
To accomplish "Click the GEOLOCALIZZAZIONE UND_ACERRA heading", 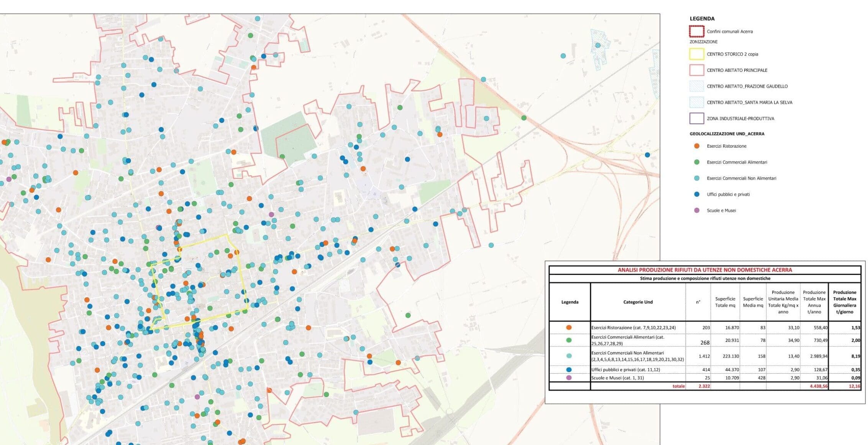I will 727,134.
